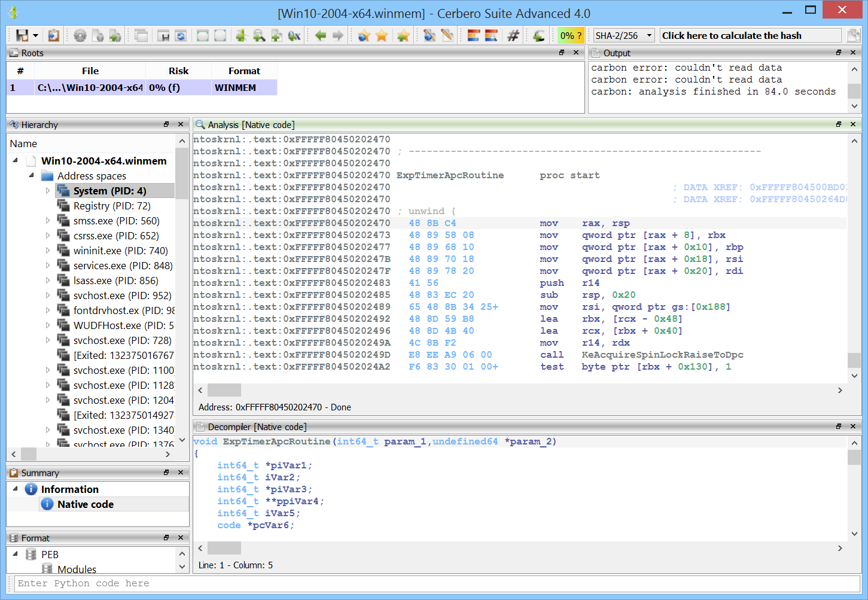
Task: Click the Save project floppy icon
Action: [x=22, y=36]
